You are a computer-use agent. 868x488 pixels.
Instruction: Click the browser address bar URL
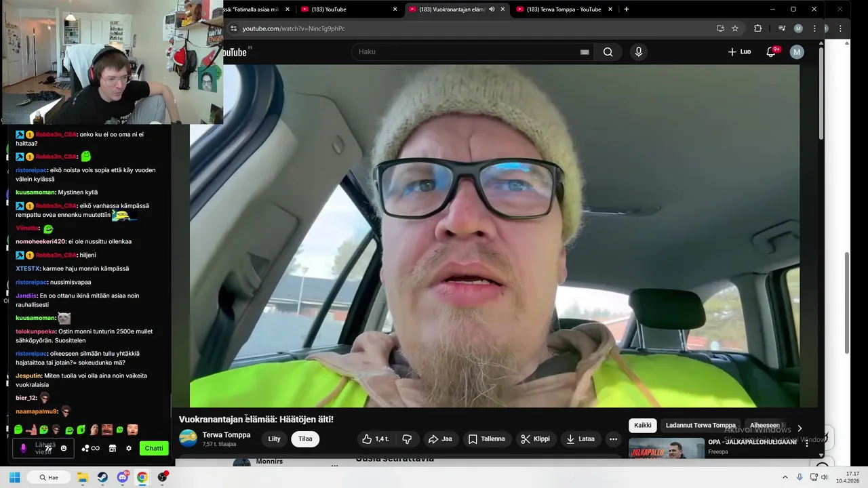pyautogui.click(x=294, y=28)
